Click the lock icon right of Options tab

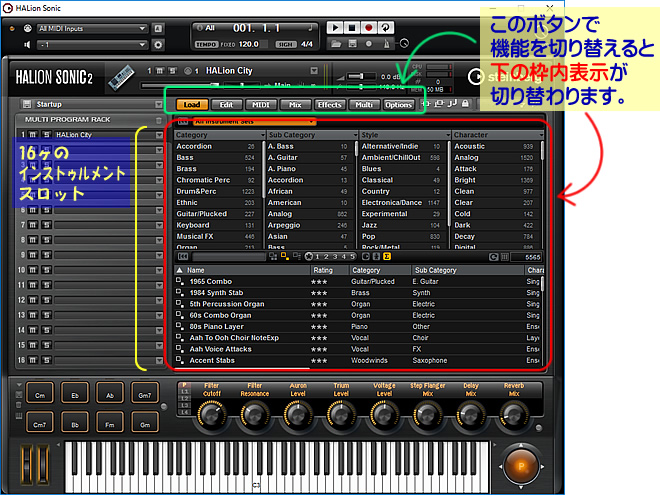[465, 104]
